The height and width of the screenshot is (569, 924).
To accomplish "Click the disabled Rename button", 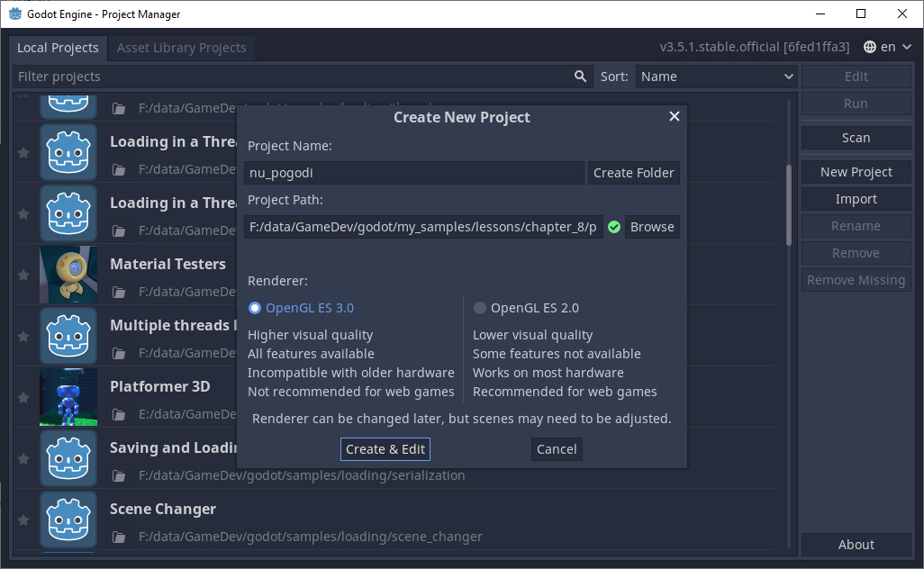I will click(856, 226).
